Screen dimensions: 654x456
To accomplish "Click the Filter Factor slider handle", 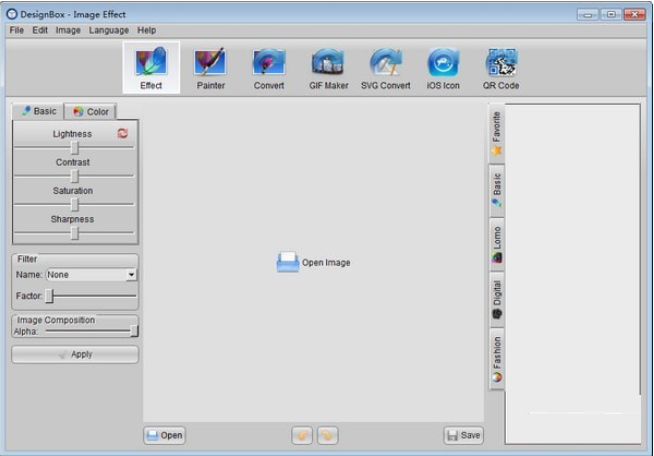I will (49, 296).
